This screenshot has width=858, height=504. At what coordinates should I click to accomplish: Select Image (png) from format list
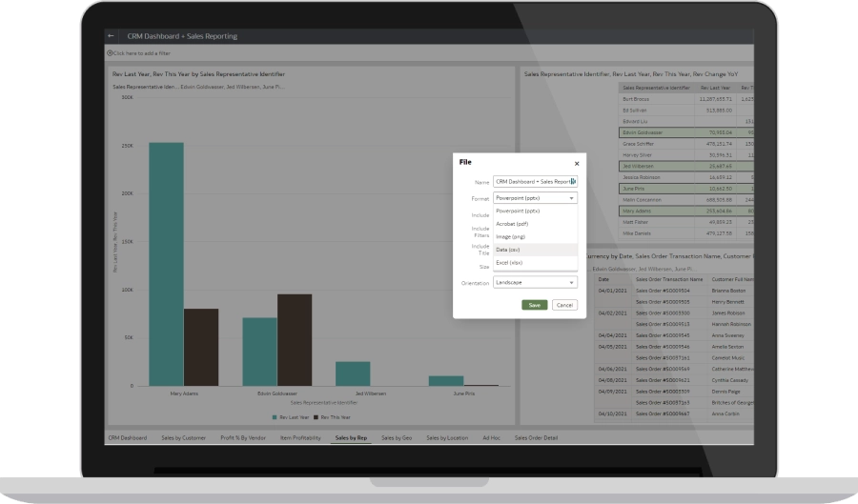[x=511, y=236]
